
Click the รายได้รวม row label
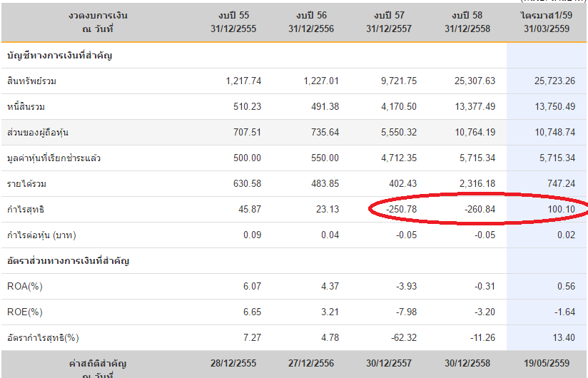pos(27,184)
